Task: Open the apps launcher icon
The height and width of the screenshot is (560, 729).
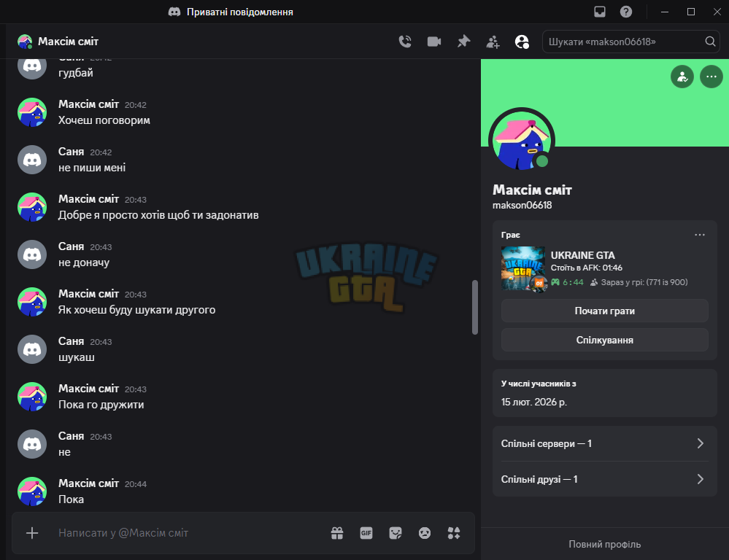Action: point(454,533)
